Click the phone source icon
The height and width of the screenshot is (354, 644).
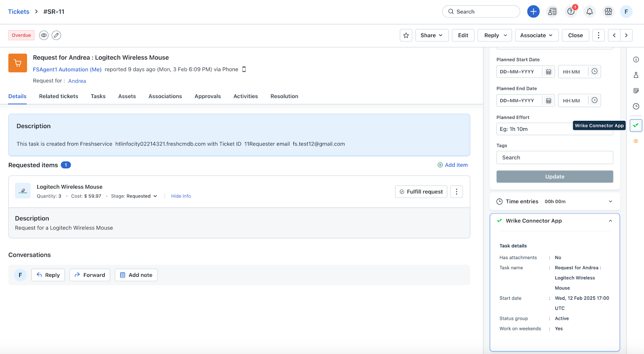click(244, 69)
